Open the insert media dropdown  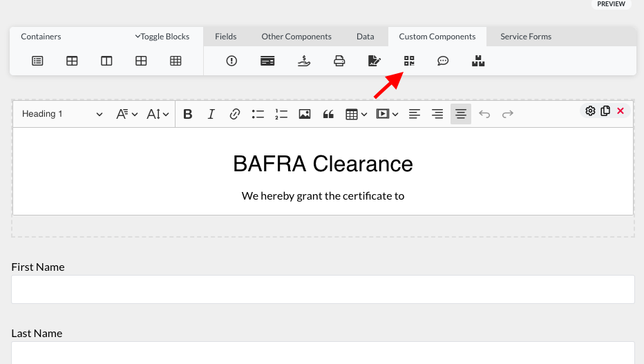click(x=388, y=114)
